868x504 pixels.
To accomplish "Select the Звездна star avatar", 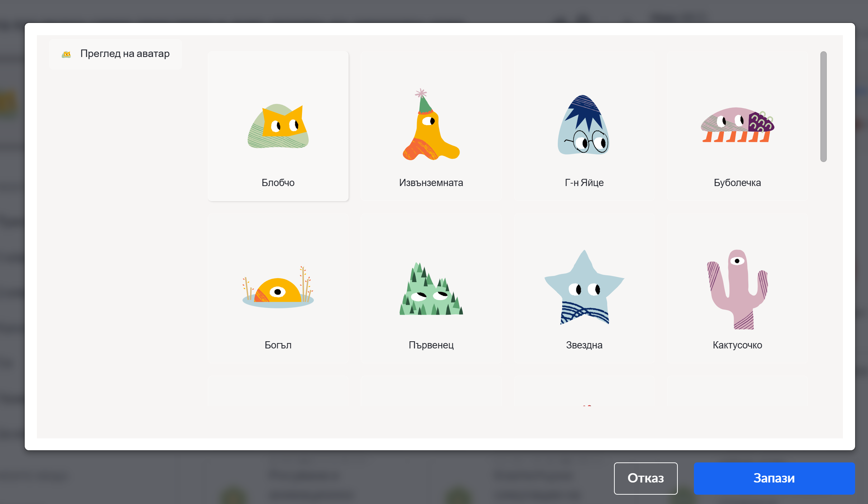I will pyautogui.click(x=584, y=288).
